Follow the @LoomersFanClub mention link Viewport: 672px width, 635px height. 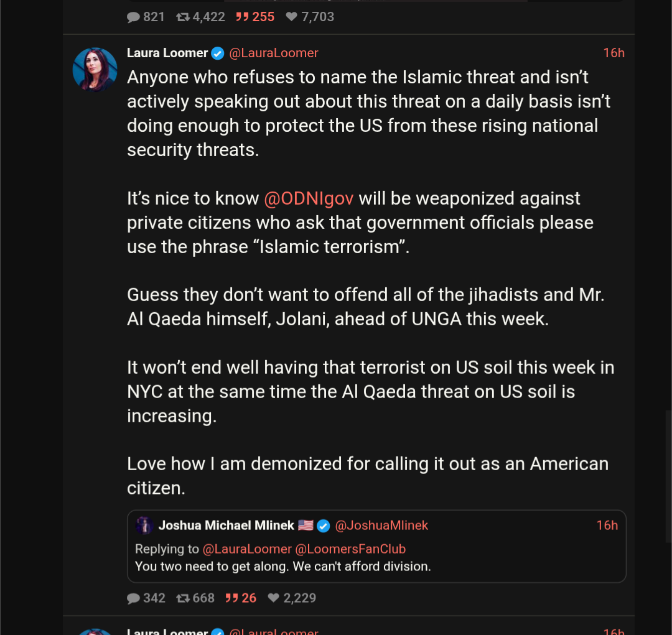pos(350,549)
